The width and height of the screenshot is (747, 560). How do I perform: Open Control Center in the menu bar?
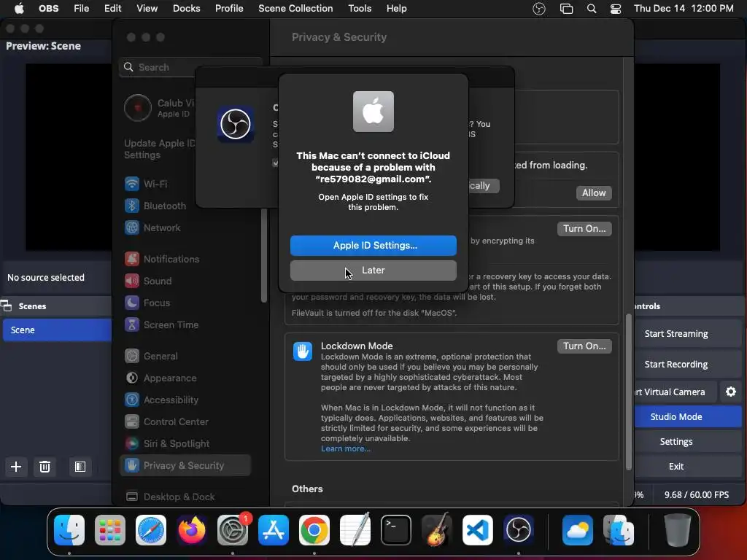[x=616, y=9]
